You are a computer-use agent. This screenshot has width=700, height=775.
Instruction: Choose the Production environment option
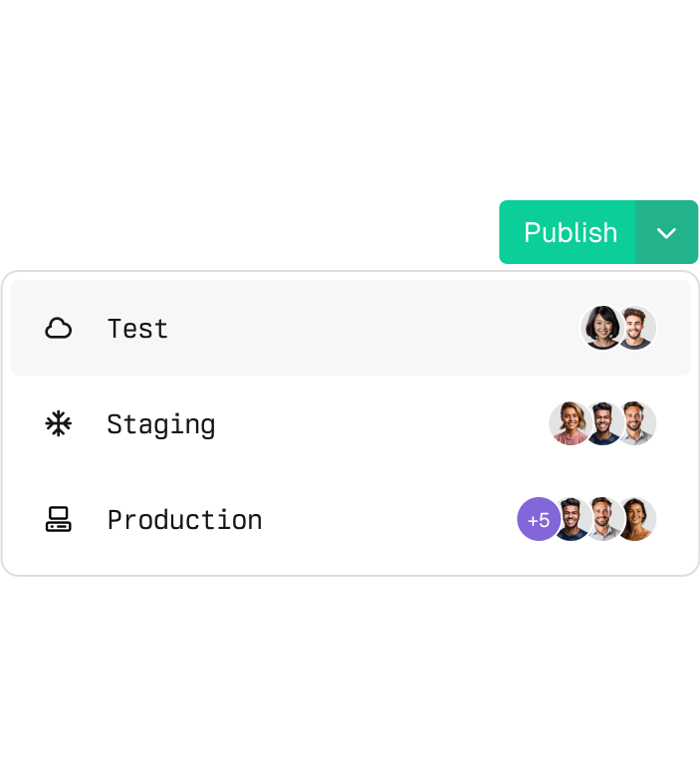tap(184, 520)
